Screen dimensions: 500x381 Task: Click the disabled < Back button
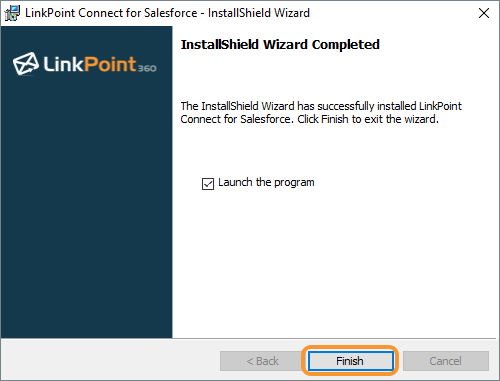(262, 361)
